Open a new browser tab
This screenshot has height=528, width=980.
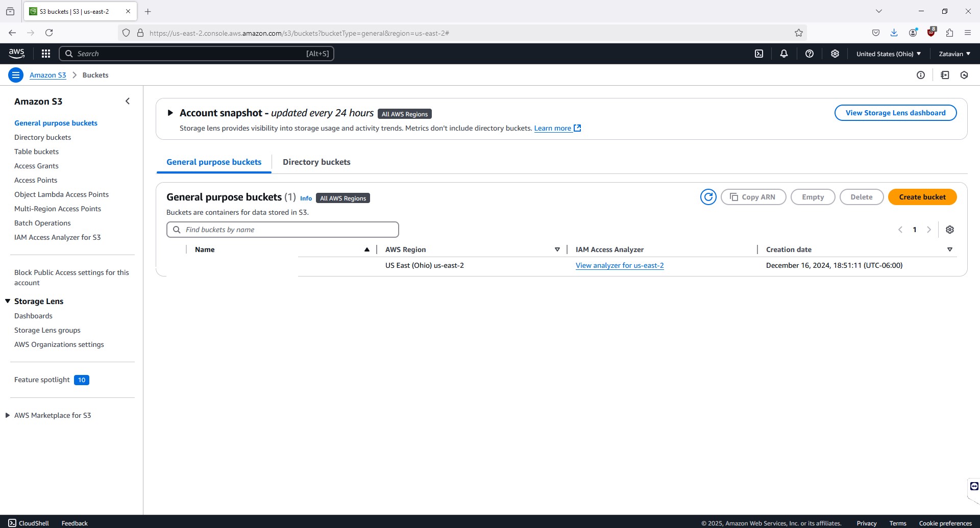tap(148, 11)
